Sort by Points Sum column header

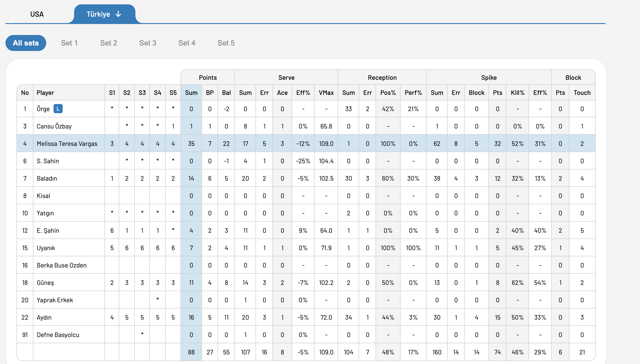(191, 93)
